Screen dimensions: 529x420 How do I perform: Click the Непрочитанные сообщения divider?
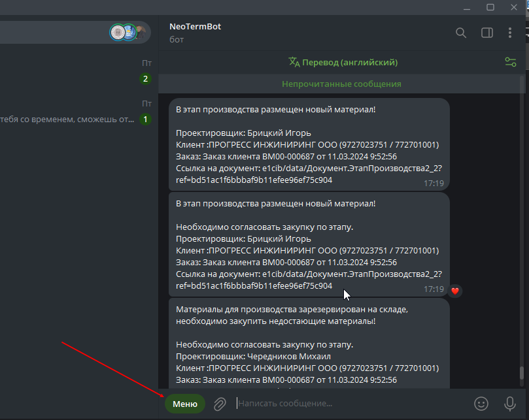pyautogui.click(x=341, y=84)
